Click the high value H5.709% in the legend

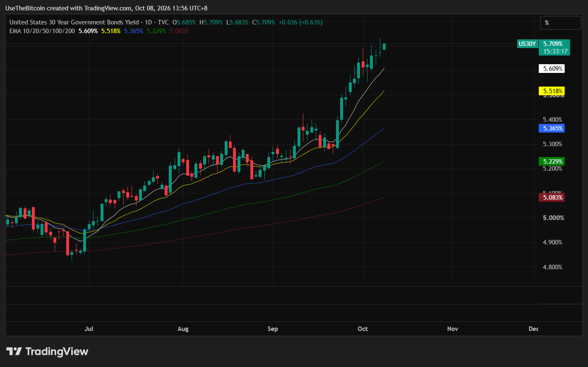point(211,22)
